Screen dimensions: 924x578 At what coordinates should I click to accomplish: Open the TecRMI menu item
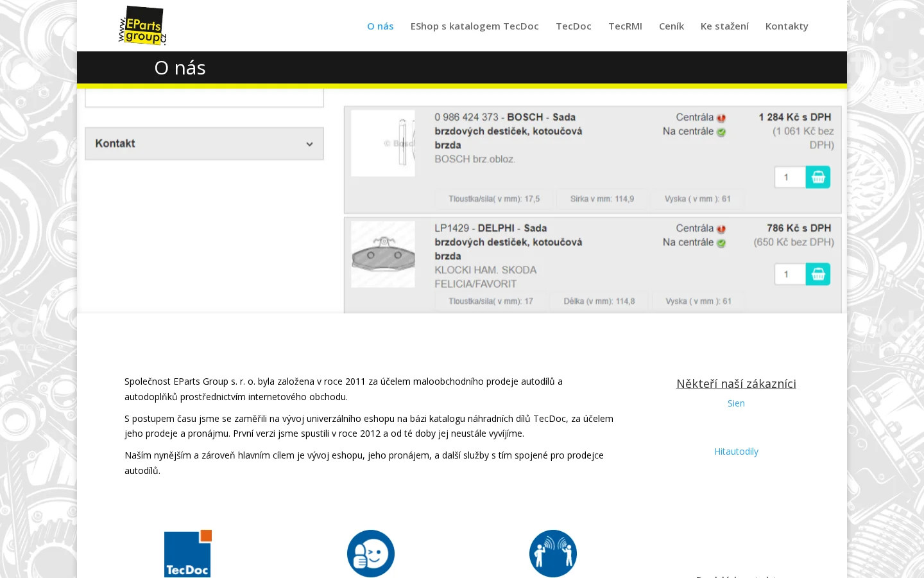coord(625,26)
